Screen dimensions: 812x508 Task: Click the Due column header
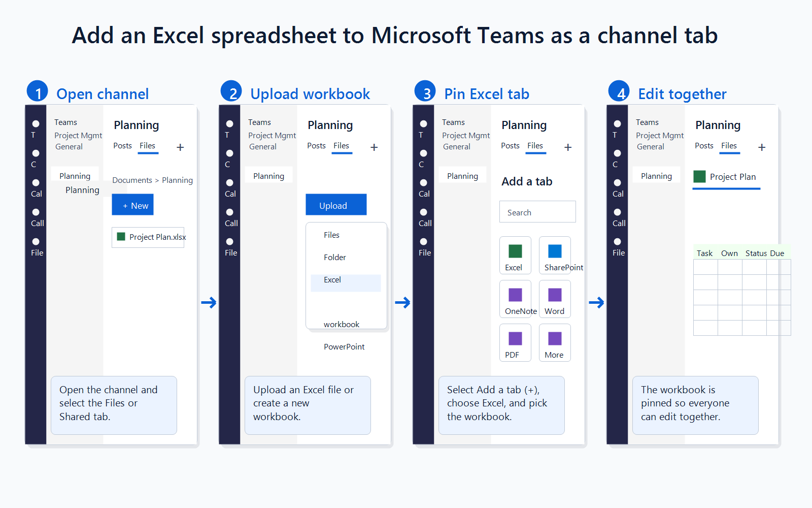pos(777,253)
